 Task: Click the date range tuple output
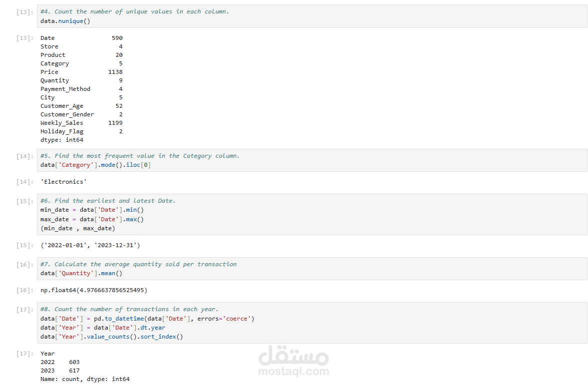[x=90, y=245]
